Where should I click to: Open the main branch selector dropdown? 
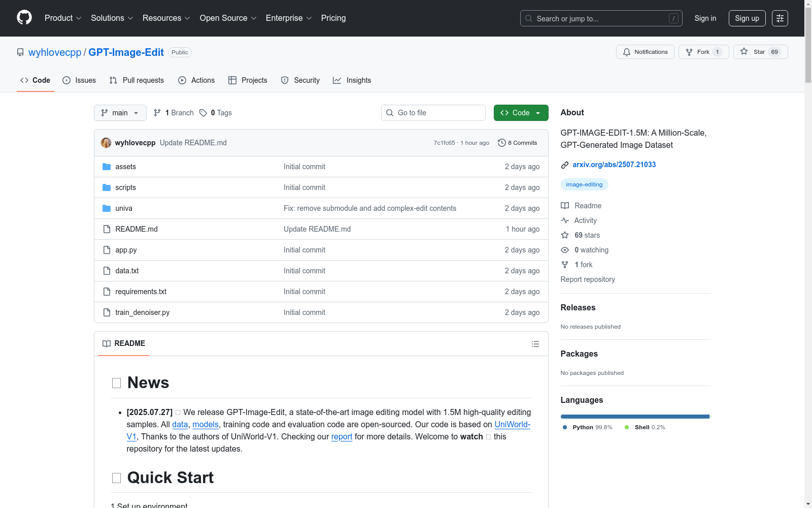(x=120, y=113)
